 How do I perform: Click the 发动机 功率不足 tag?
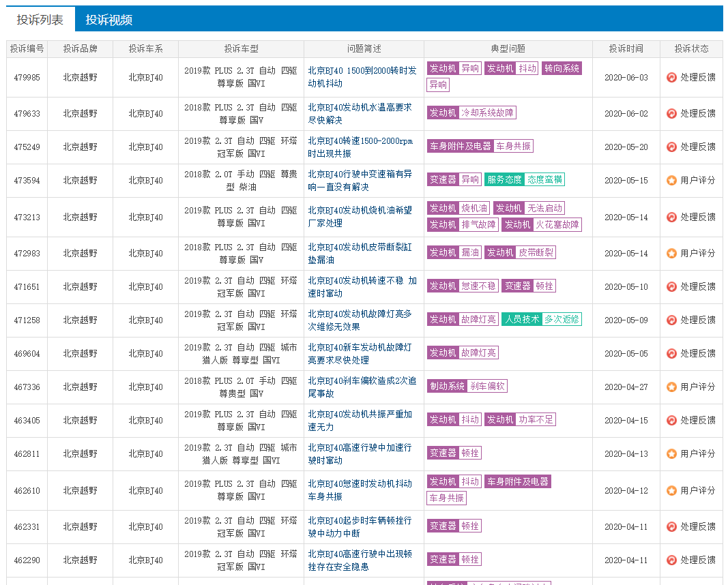coord(520,419)
